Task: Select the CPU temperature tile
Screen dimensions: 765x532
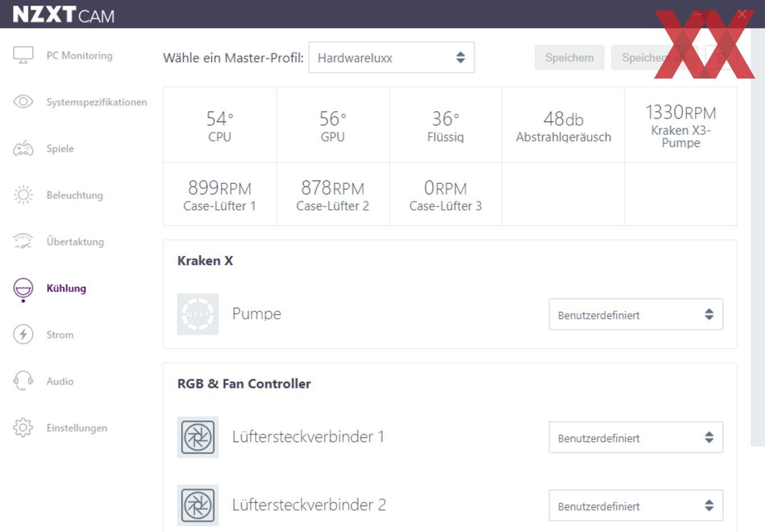Action: click(220, 125)
